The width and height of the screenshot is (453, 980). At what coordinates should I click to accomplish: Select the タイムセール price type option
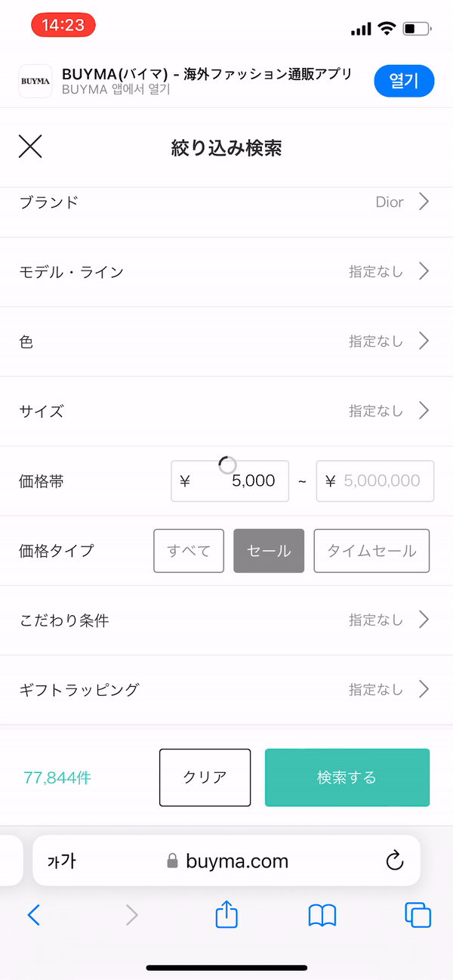coord(371,551)
